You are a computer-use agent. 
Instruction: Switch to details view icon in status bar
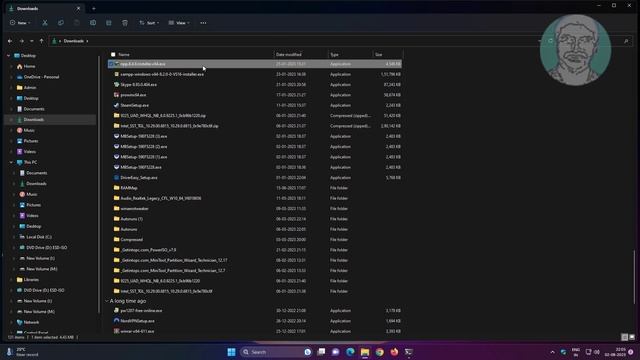[624, 337]
